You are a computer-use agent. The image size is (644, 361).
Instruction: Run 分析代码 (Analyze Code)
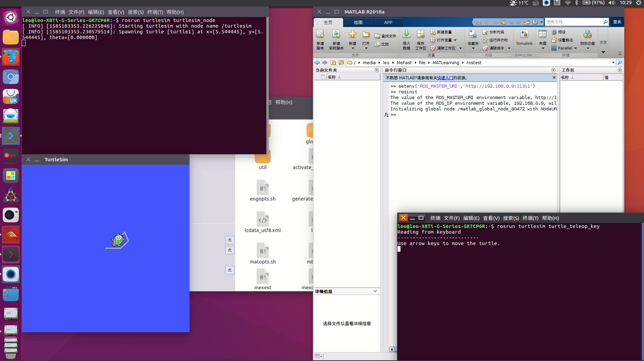pos(494,32)
